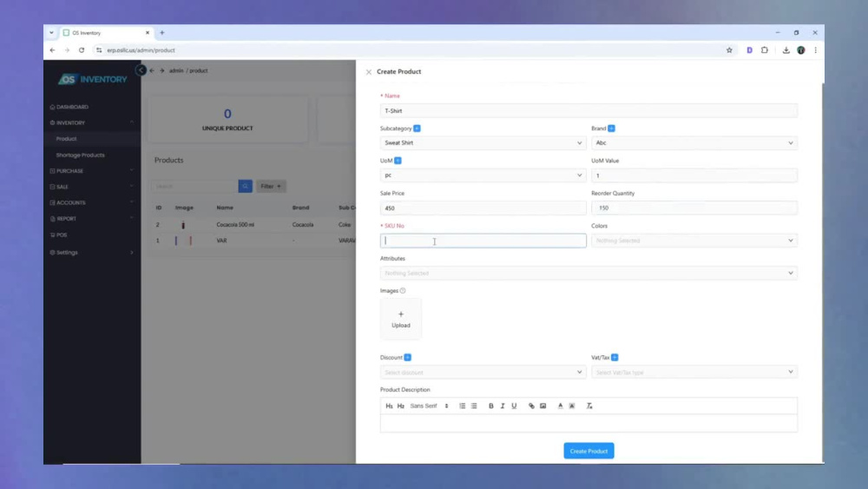
Task: Choose text color in description editor
Action: pos(560,406)
